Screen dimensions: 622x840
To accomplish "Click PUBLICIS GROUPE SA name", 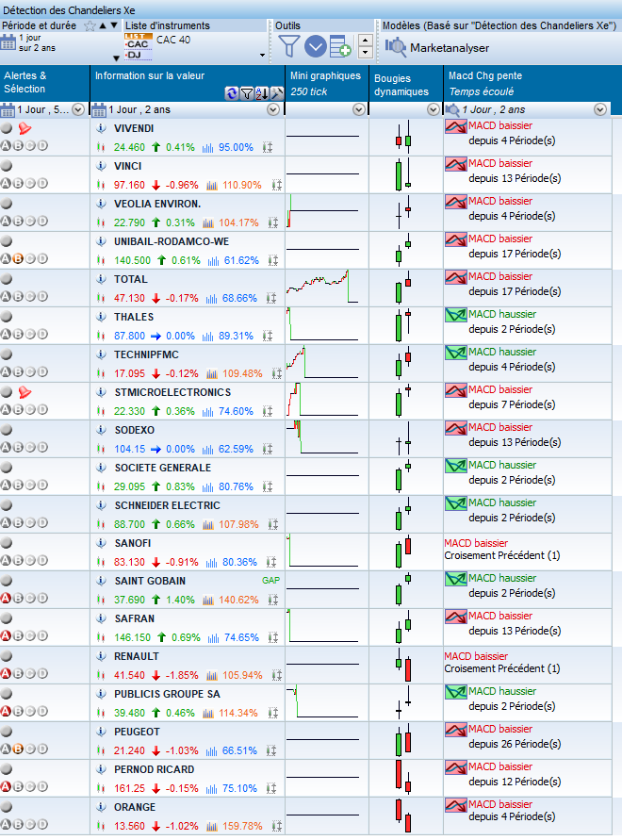I will point(167,694).
